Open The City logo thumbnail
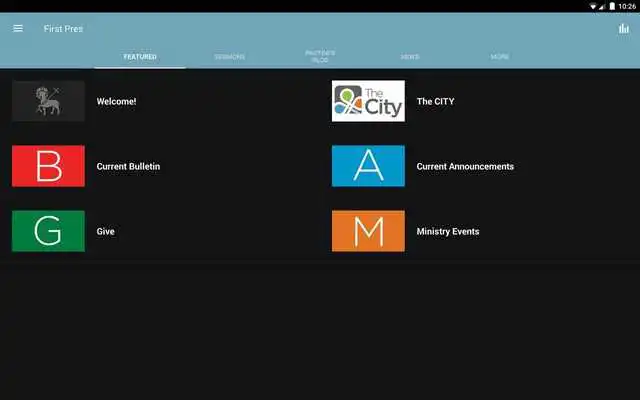Image resolution: width=640 pixels, height=400 pixels. (x=368, y=101)
